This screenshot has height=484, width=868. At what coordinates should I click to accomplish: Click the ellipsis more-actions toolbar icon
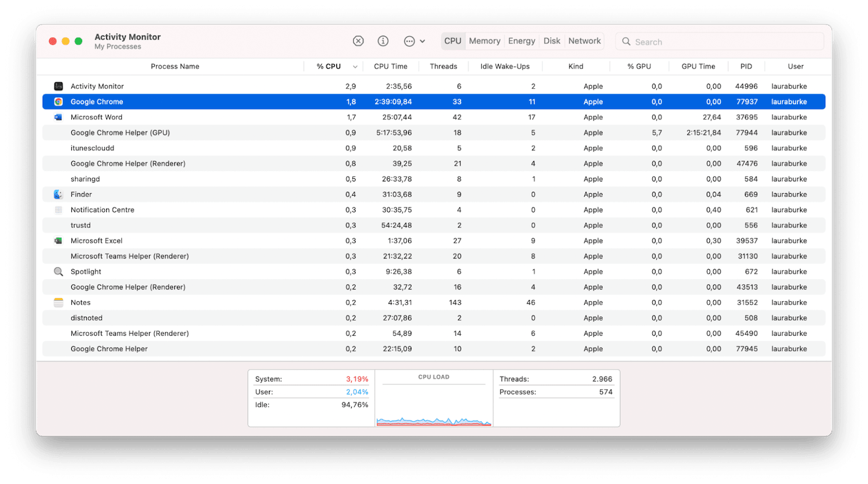(409, 41)
